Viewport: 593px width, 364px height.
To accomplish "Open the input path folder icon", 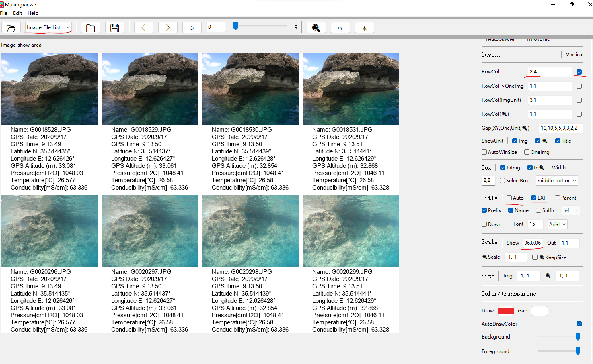I will pos(11,27).
